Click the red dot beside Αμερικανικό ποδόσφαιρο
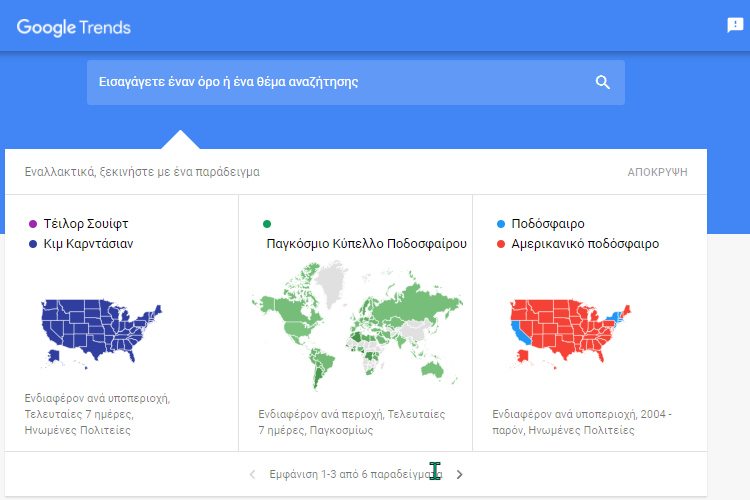Screen dimensions: 750x500 point(501,243)
